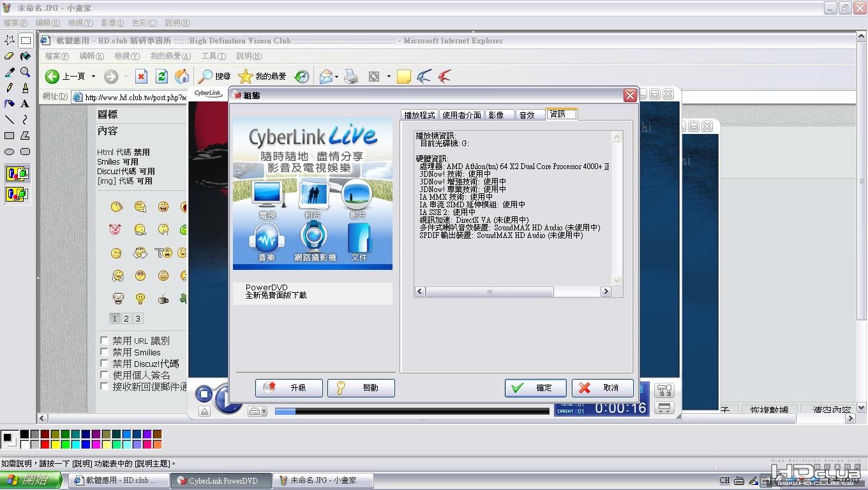Click the IE Back arrow button

[52, 77]
